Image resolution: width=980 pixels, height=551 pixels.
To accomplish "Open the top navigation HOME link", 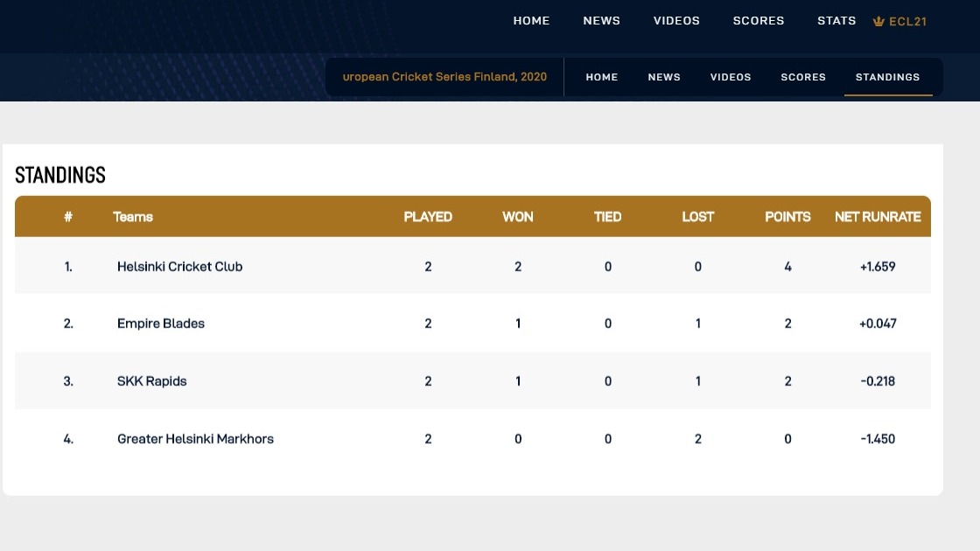I will pos(531,21).
